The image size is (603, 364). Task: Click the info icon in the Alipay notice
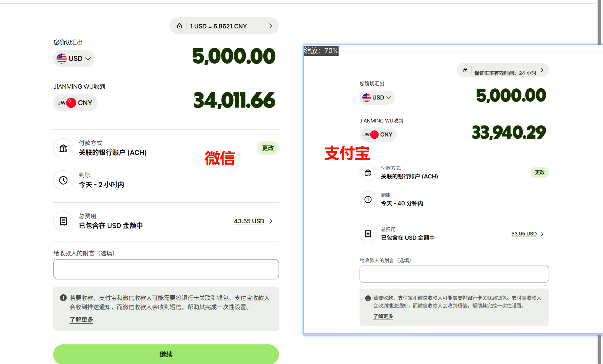[368, 298]
